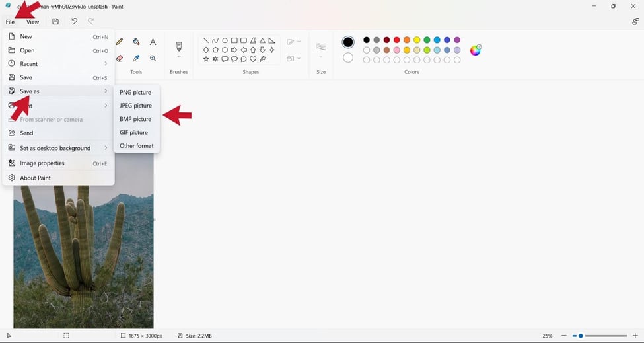Pick the orange color swatch
The height and width of the screenshot is (343, 644).
pyautogui.click(x=407, y=40)
